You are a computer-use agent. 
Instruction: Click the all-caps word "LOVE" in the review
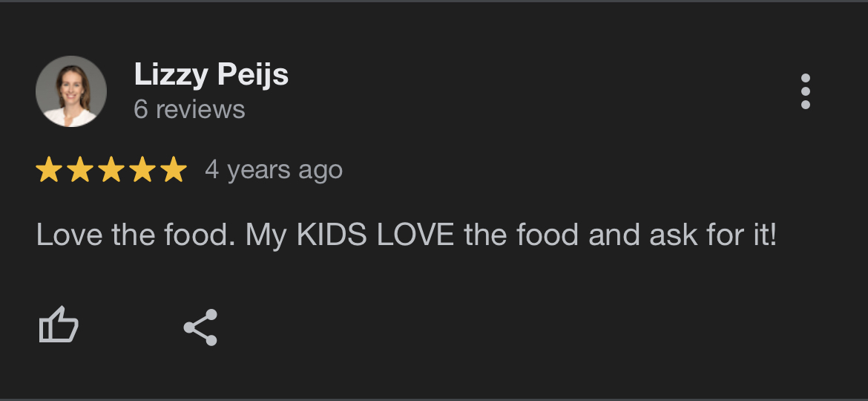415,235
